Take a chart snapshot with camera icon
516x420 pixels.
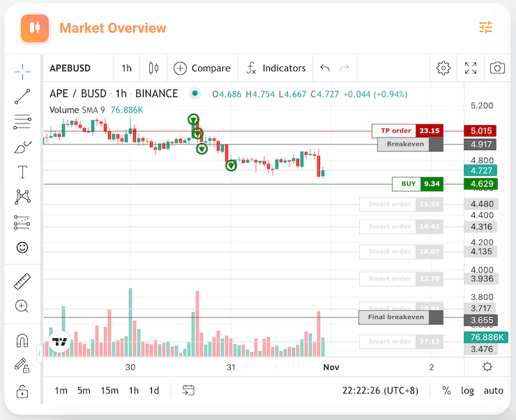tap(497, 68)
